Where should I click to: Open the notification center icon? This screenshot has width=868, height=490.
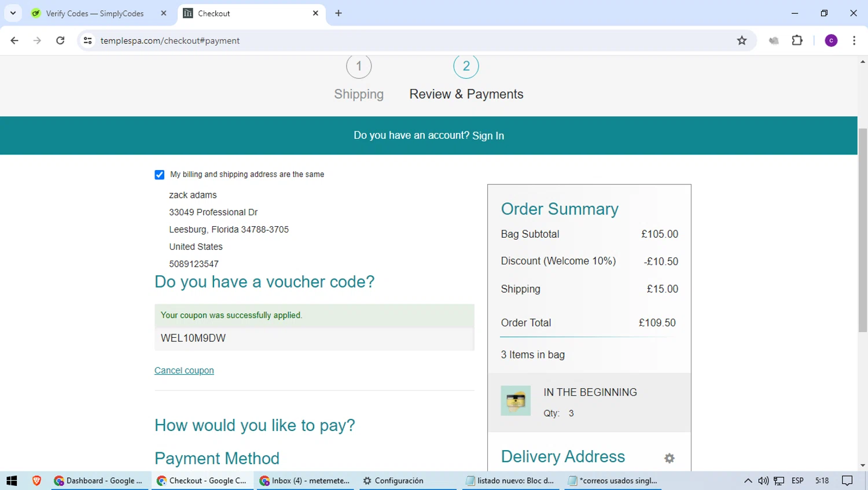pos(848,481)
